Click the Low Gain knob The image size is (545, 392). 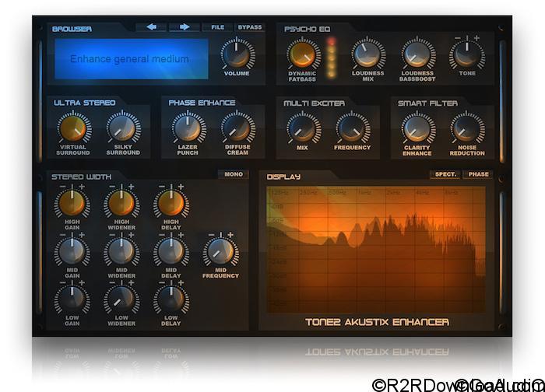[x=72, y=299]
